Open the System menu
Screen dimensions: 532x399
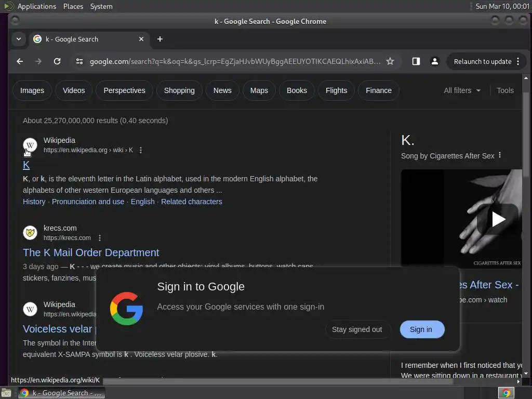pyautogui.click(x=101, y=6)
